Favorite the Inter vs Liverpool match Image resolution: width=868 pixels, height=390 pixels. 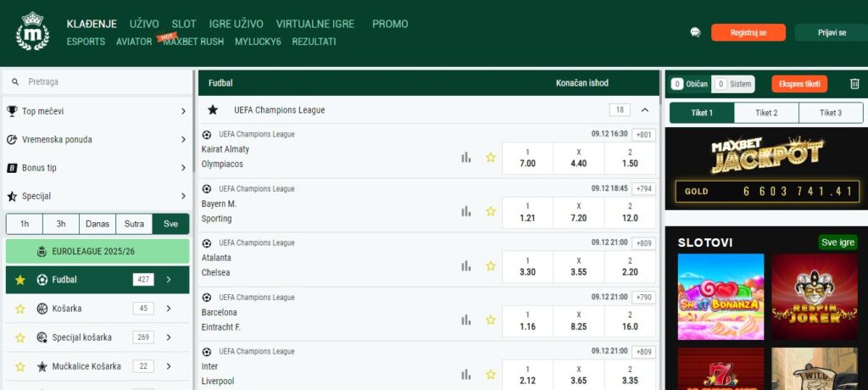coord(491,375)
